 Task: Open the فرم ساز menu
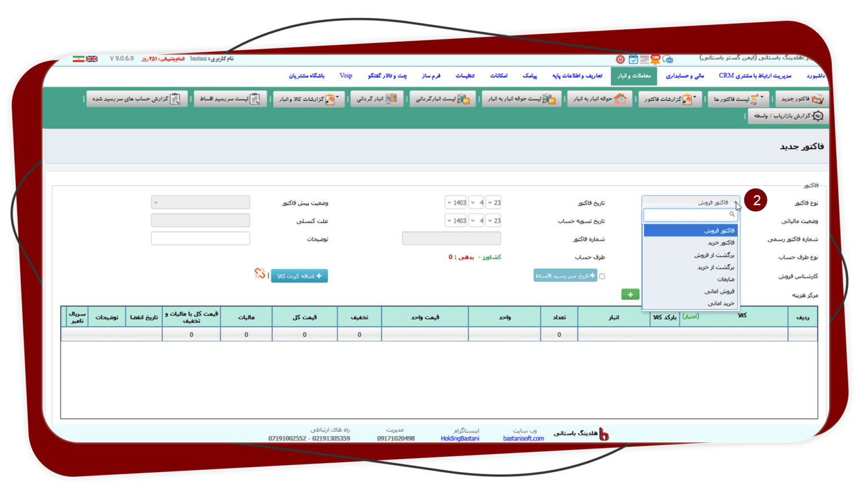(431, 76)
